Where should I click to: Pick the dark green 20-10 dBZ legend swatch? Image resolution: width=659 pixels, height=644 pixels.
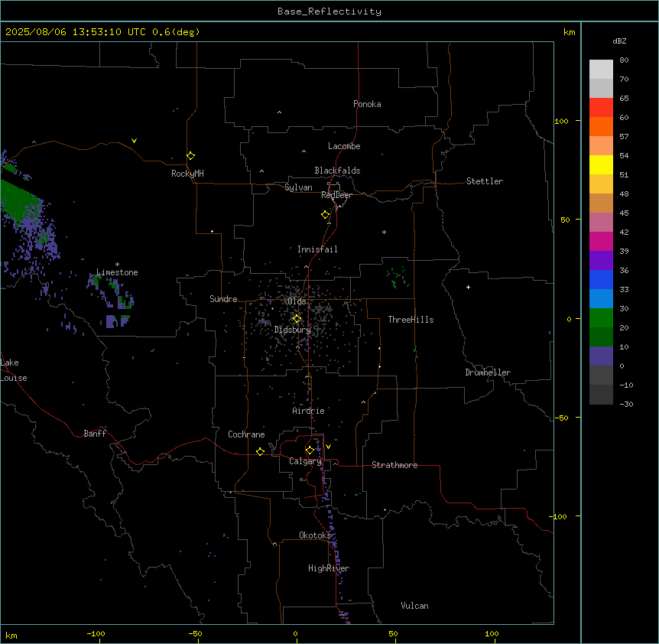pos(601,337)
